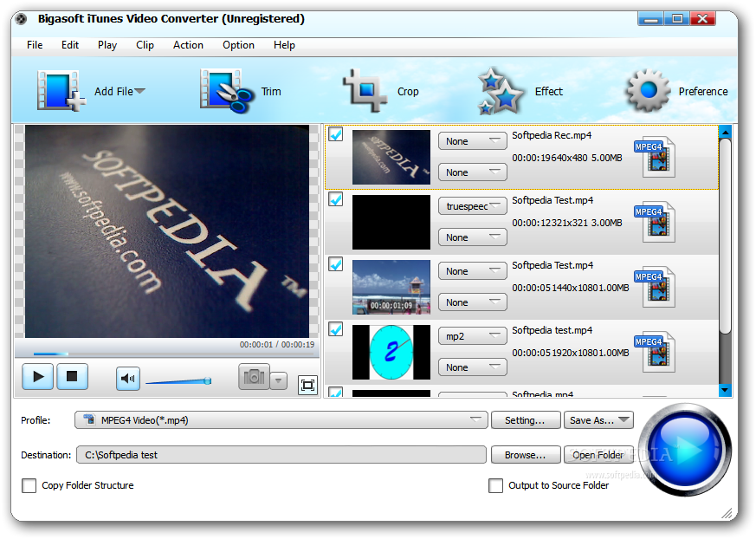Mute audio with speaker icon
Viewport: 756px width, 539px height.
(128, 379)
